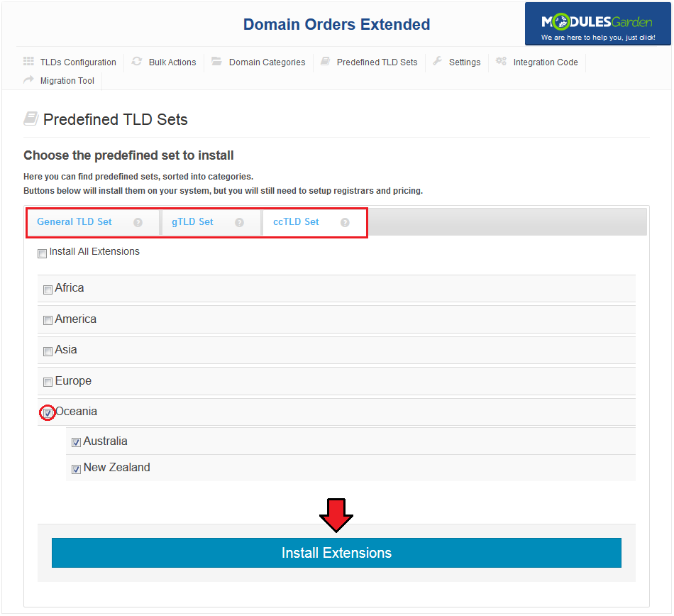The image size is (674, 616).
Task: Click help icon beside ccTLD Set
Action: [x=345, y=222]
